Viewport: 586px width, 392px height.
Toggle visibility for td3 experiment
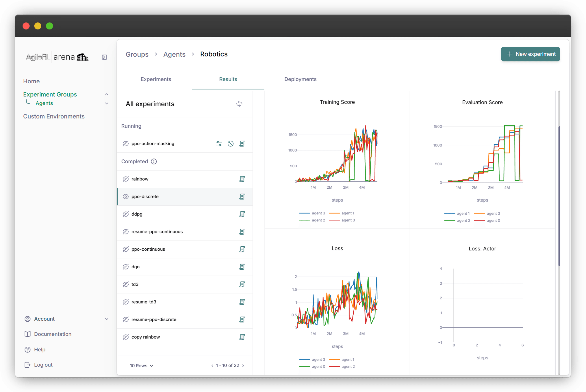(x=126, y=284)
